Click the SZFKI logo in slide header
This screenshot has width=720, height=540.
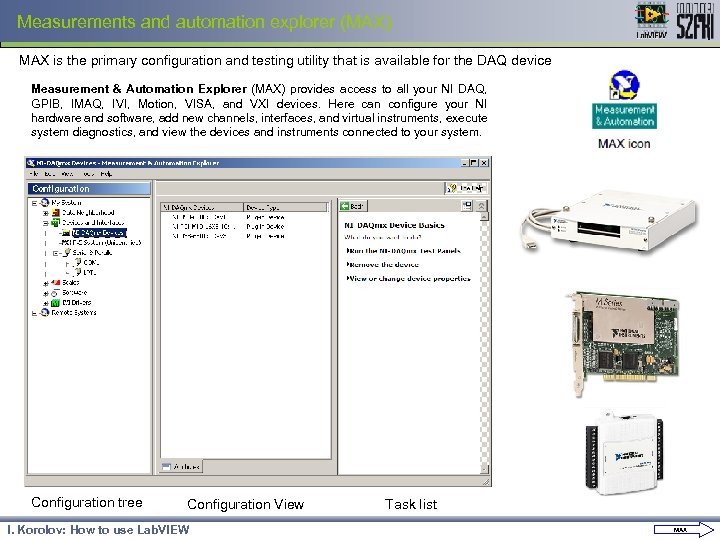[694, 21]
